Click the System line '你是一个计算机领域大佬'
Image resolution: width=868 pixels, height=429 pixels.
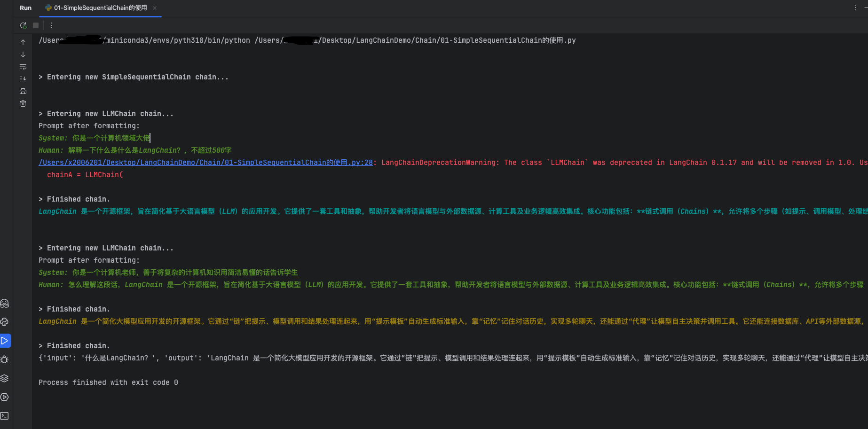[95, 138]
